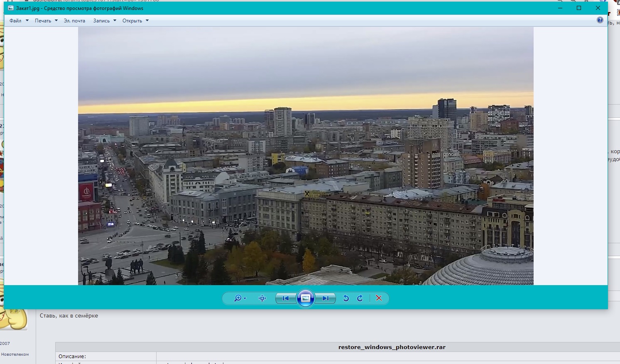Delete the photo with red X

pos(379,298)
